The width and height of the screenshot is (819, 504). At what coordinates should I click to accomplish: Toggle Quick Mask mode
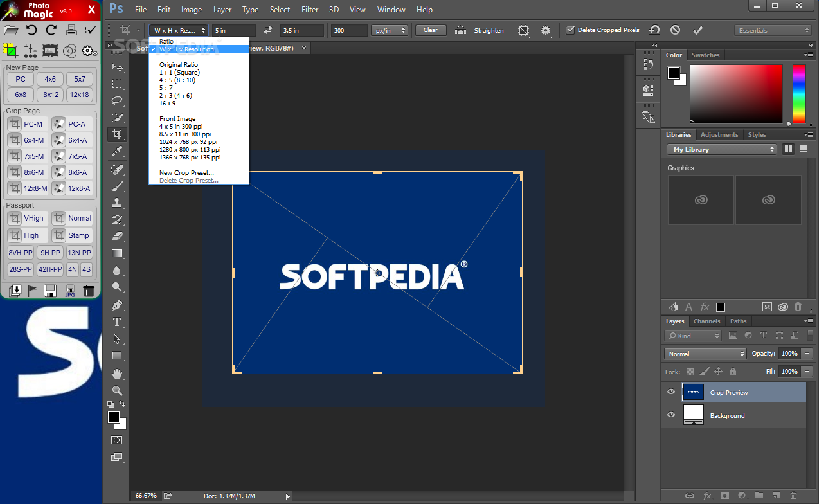(x=117, y=440)
